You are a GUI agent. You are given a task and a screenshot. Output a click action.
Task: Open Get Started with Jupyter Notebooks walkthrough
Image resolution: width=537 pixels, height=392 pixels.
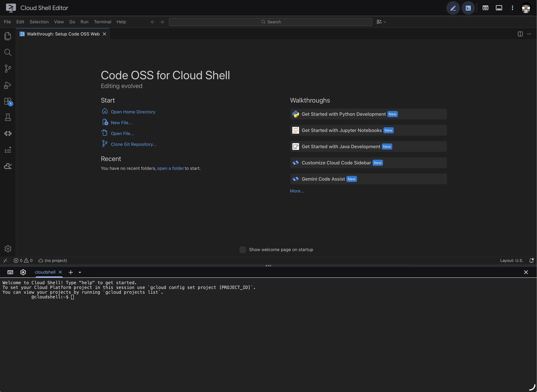pyautogui.click(x=368, y=130)
